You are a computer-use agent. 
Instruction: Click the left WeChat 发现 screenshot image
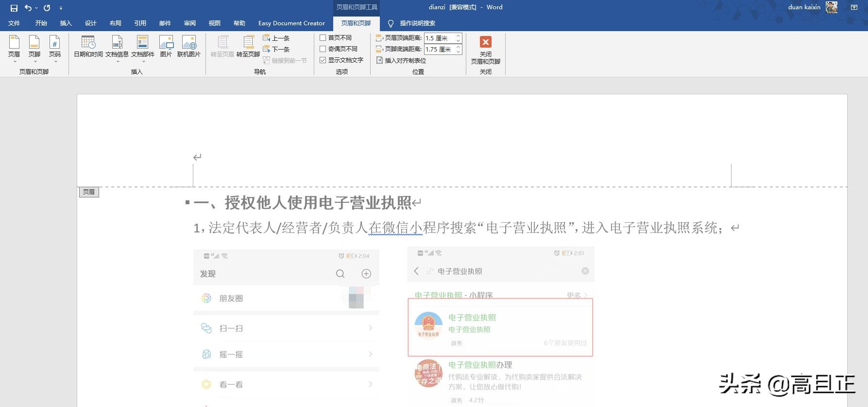286,328
